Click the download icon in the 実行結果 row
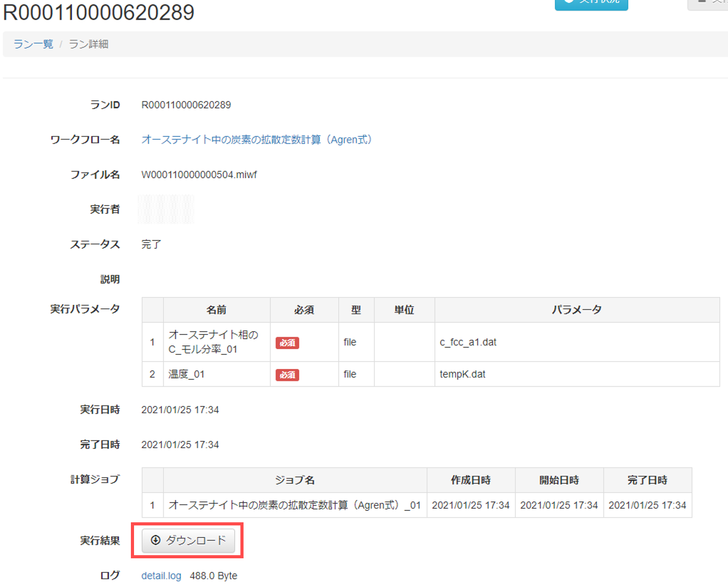728x587 pixels. [x=155, y=540]
